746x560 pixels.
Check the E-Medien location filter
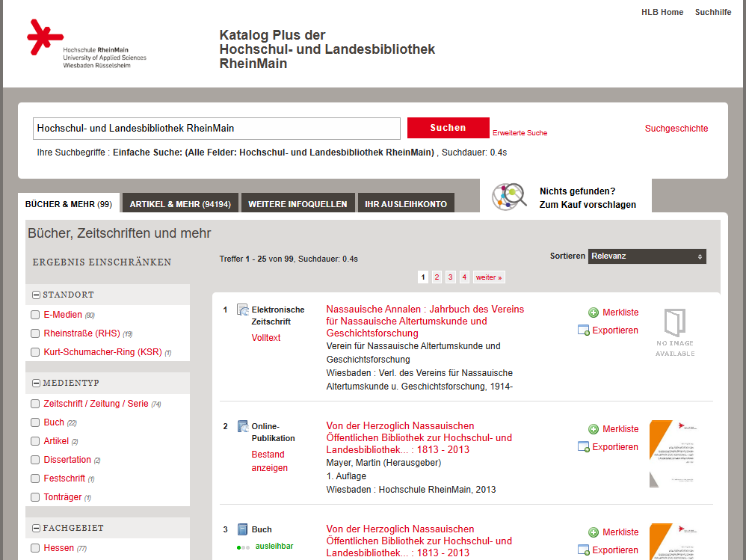pyautogui.click(x=35, y=316)
